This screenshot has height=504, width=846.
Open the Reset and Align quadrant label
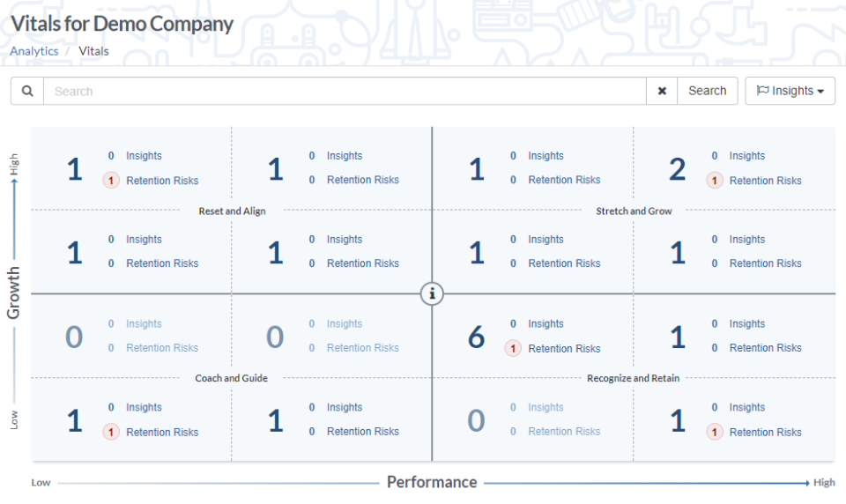(232, 211)
